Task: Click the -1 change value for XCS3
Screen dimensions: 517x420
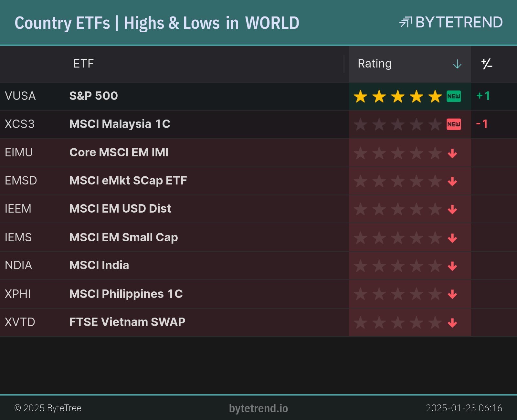Action: [x=482, y=124]
